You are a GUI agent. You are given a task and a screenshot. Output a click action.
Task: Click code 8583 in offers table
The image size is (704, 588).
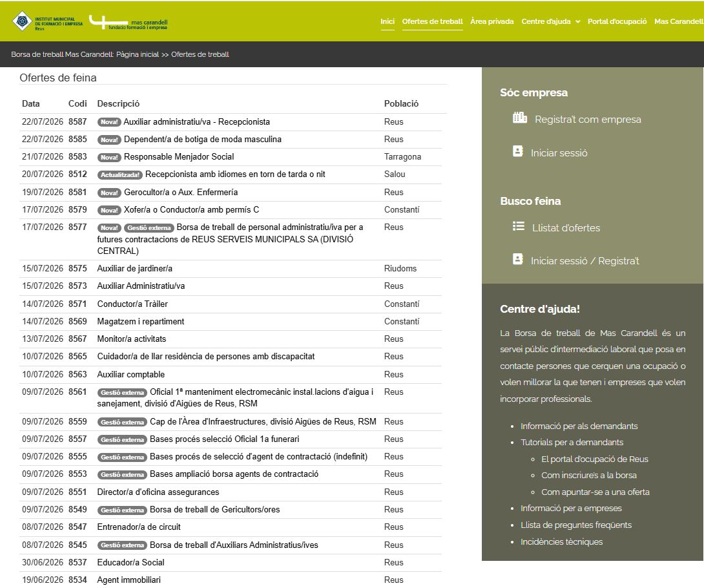point(78,157)
